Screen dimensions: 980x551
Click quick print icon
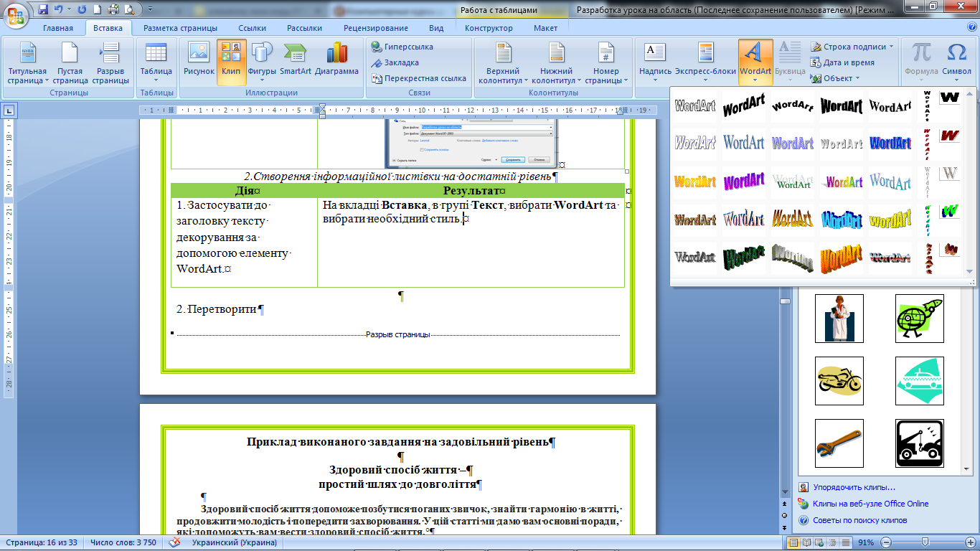point(113,10)
